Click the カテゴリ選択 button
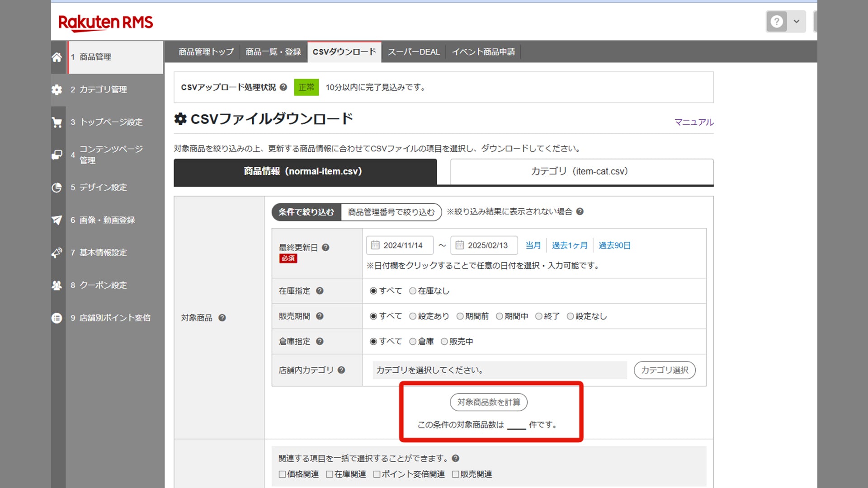 pyautogui.click(x=665, y=370)
